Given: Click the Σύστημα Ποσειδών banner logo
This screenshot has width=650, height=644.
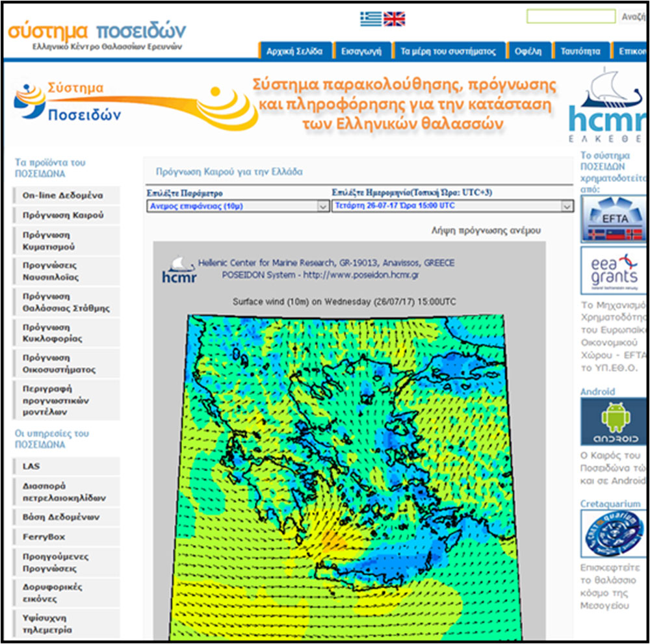Looking at the screenshot, I should point(135,103).
